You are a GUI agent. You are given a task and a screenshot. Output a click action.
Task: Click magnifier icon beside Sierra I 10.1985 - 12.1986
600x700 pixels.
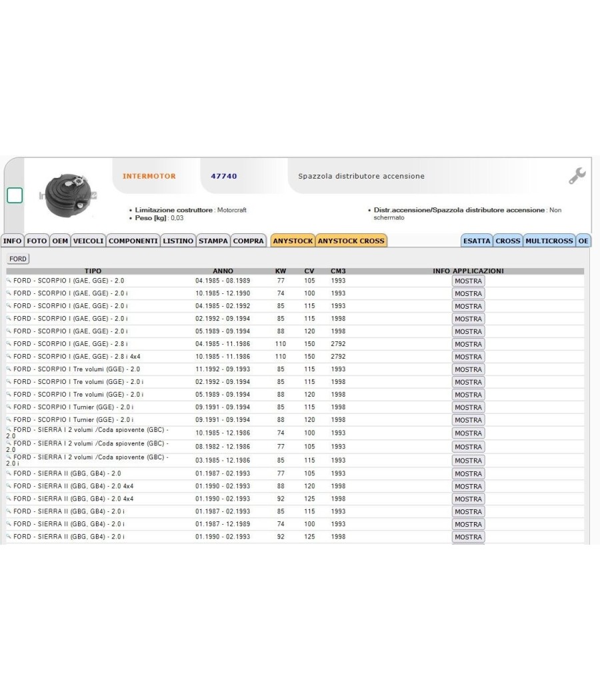[9, 429]
